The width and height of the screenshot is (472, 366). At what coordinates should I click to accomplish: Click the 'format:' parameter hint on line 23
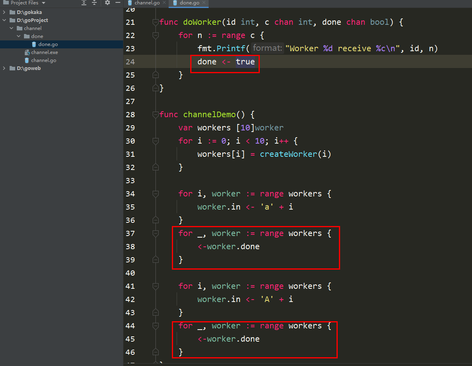(268, 48)
